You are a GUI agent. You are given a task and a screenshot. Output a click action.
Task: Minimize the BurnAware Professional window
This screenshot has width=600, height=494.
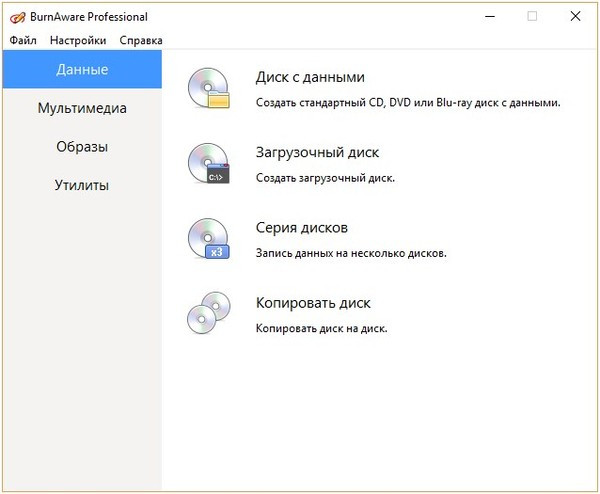[x=486, y=16]
